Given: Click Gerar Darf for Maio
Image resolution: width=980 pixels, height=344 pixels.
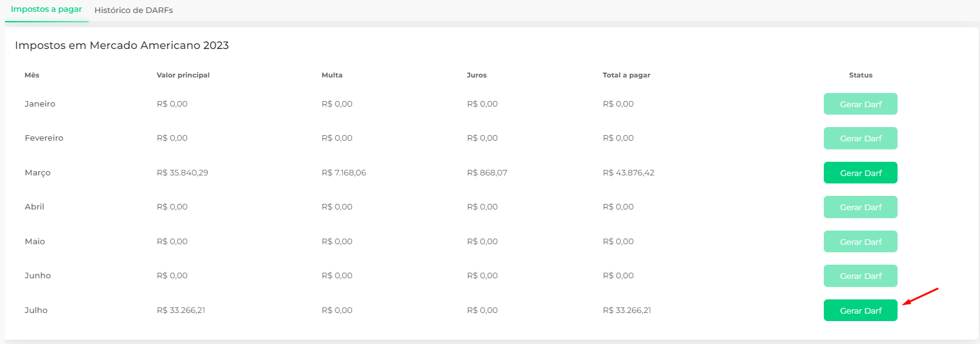Looking at the screenshot, I should point(860,242).
